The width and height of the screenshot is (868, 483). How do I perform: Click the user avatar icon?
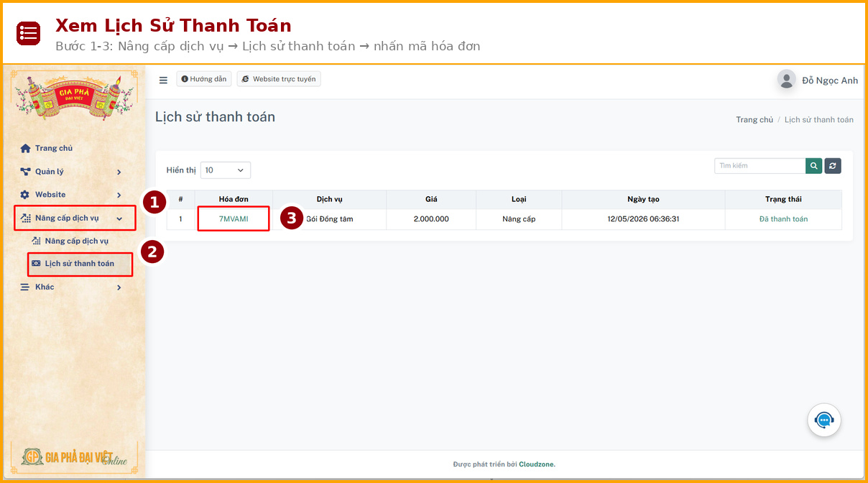787,80
